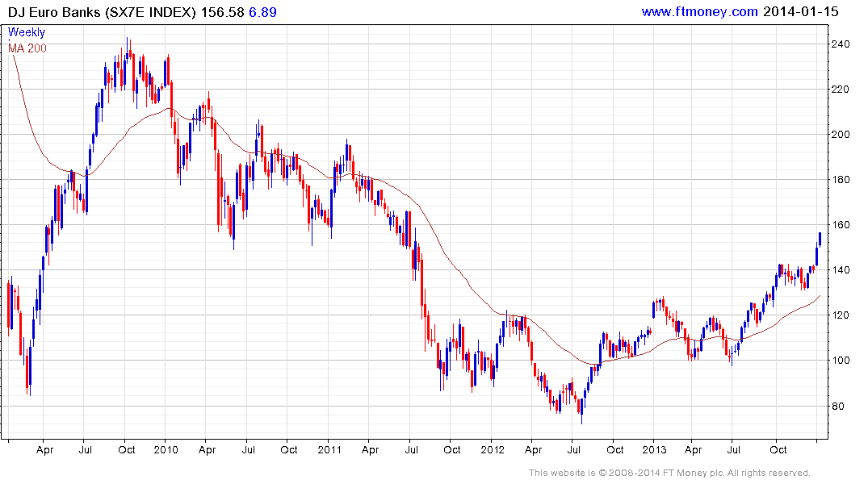Click the '220' price axis label

841,89
